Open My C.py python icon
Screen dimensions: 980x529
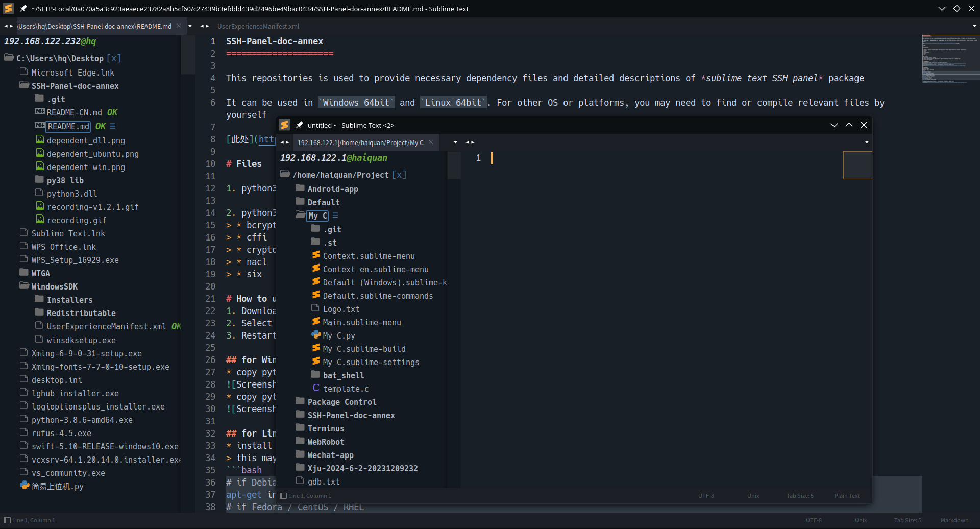[x=316, y=334]
